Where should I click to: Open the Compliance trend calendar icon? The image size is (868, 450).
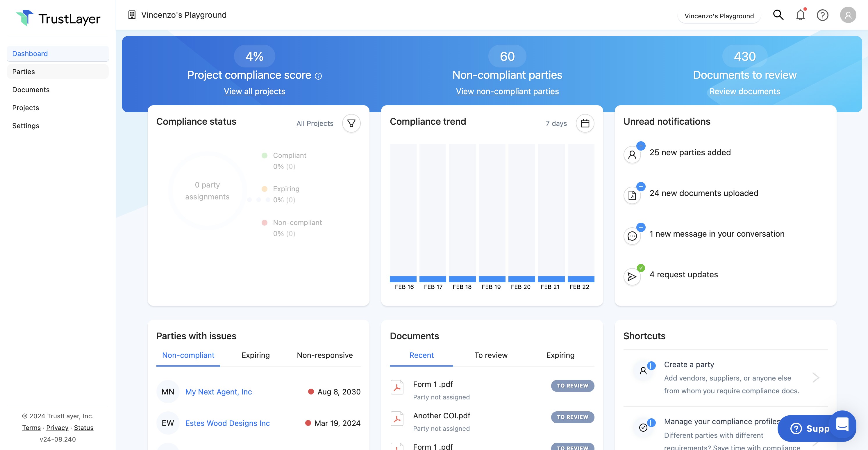[585, 123]
